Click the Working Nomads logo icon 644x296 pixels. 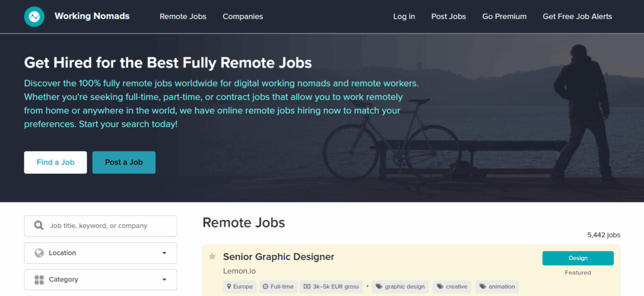point(34,16)
